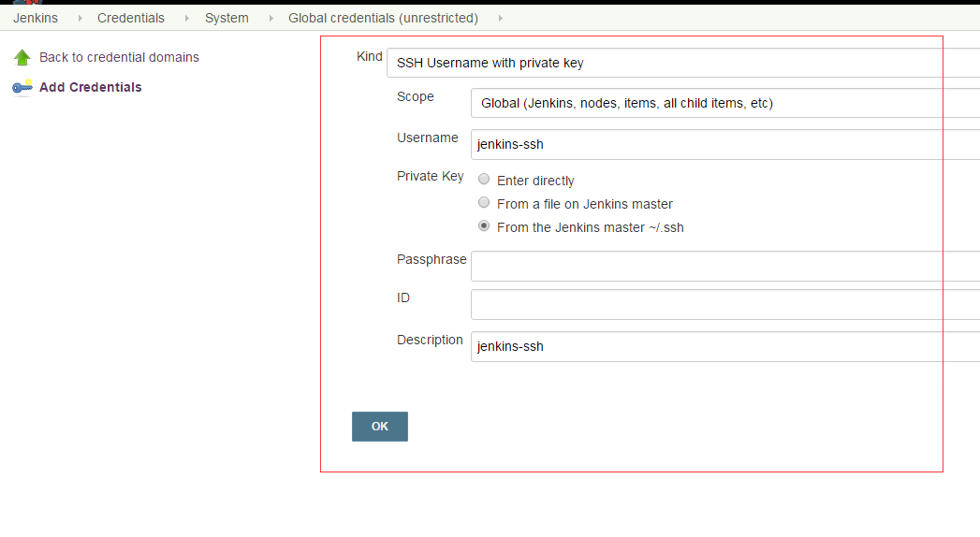Viewport: 980px width, 537px height.
Task: Expand the arrow after Global credentials (unrestricted)
Action: coord(500,18)
